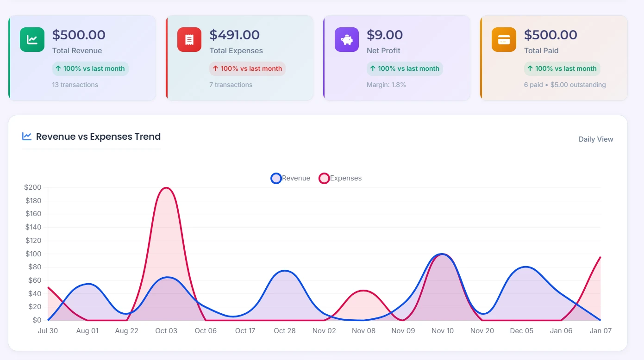This screenshot has width=644, height=360.
Task: Click the Nov 10 peak on the trend chart
Action: (443, 254)
